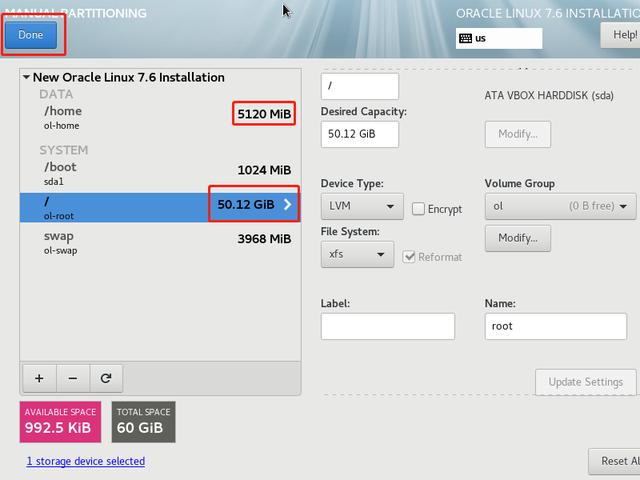The height and width of the screenshot is (480, 640).
Task: Click chevron arrow on the root partition row
Action: tap(287, 204)
